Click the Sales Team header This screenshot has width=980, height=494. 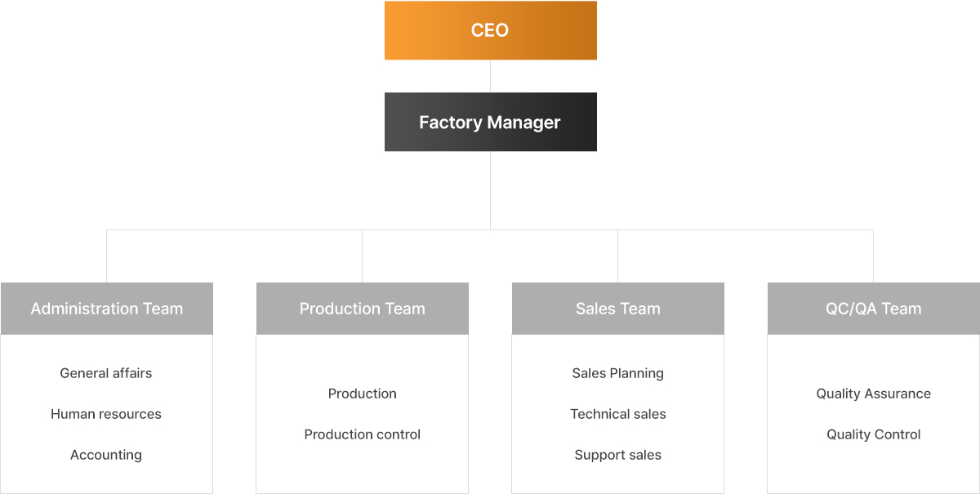point(617,309)
